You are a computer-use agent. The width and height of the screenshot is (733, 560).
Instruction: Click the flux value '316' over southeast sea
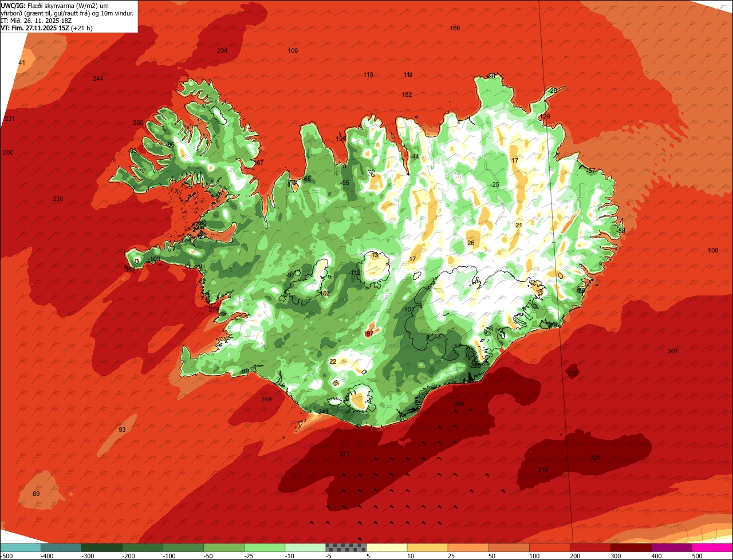click(543, 470)
